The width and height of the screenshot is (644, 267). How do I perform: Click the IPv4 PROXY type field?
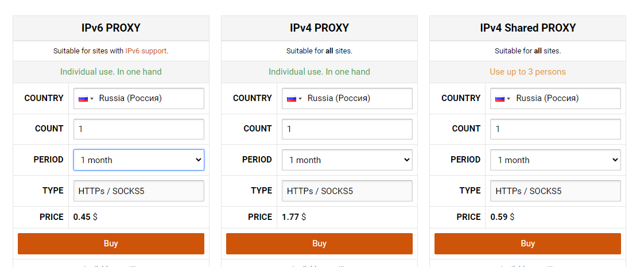(x=347, y=191)
